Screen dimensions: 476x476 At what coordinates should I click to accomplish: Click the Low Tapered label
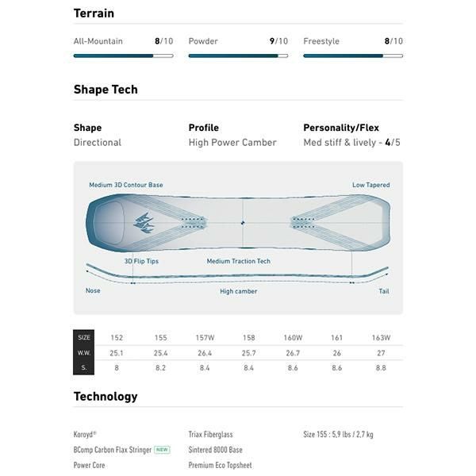(x=370, y=185)
